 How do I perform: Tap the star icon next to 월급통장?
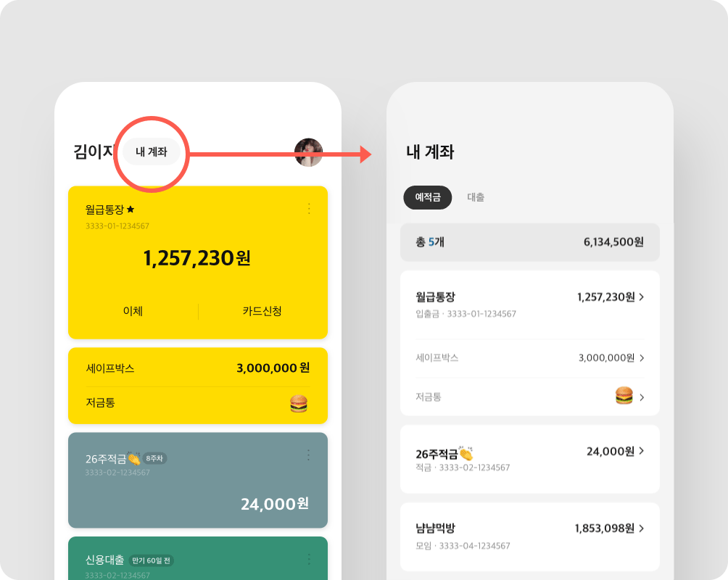pos(131,210)
